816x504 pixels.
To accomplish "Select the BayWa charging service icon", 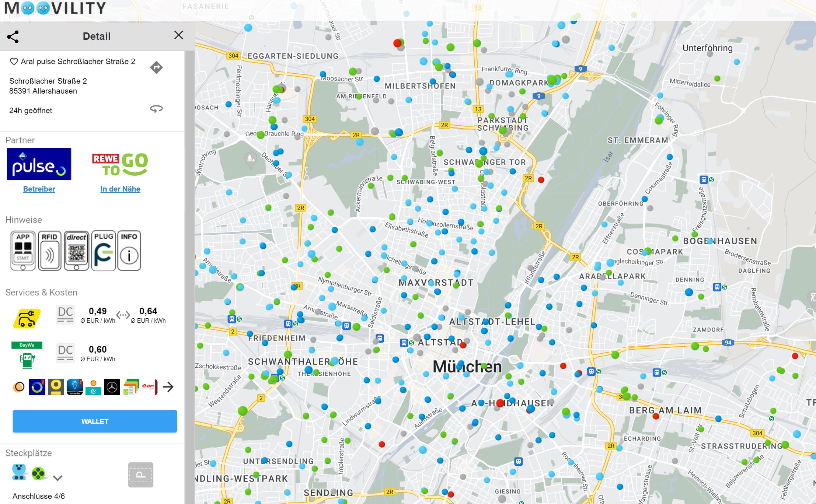I will [27, 355].
